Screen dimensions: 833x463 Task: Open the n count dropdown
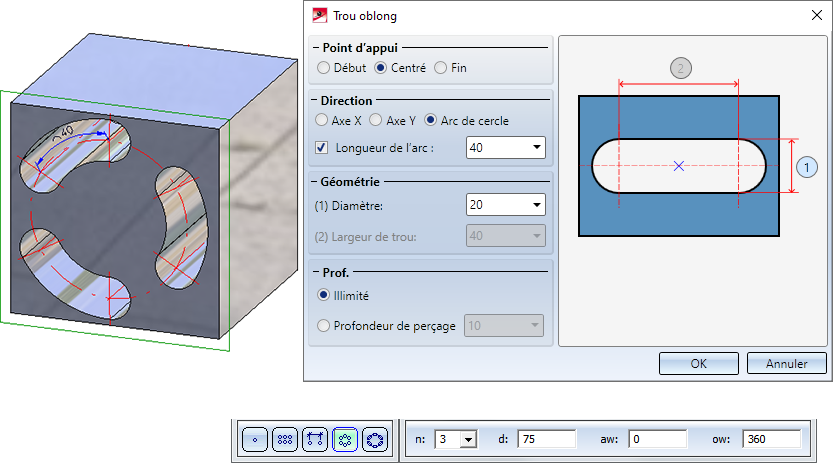[x=468, y=440]
